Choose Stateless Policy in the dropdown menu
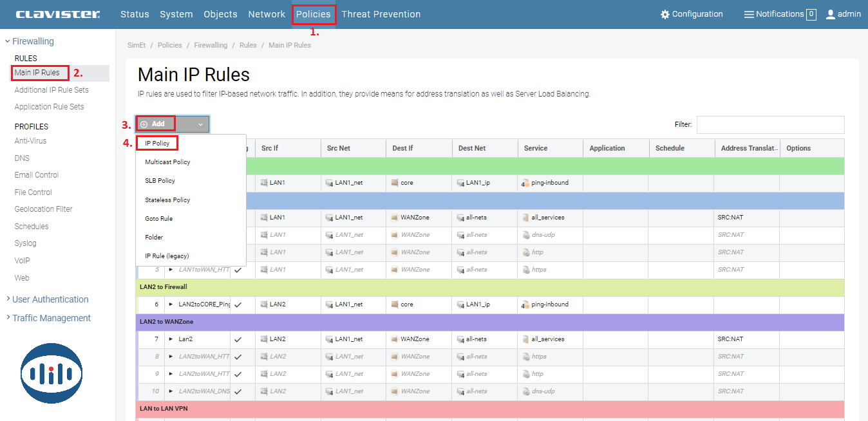The image size is (868, 421). 167,200
